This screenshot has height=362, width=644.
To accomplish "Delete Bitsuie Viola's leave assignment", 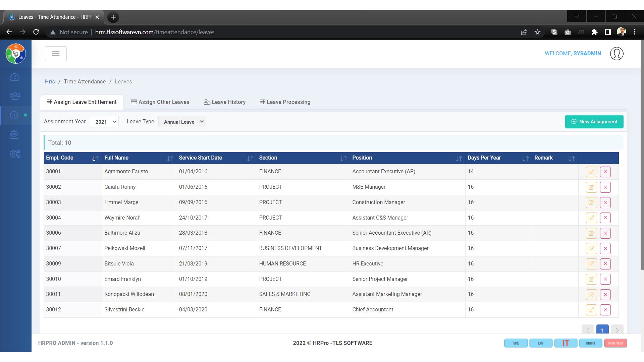I will [605, 264].
